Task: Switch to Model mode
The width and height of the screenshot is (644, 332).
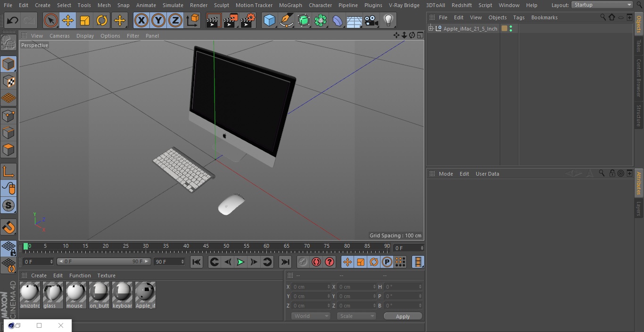Action: point(8,64)
